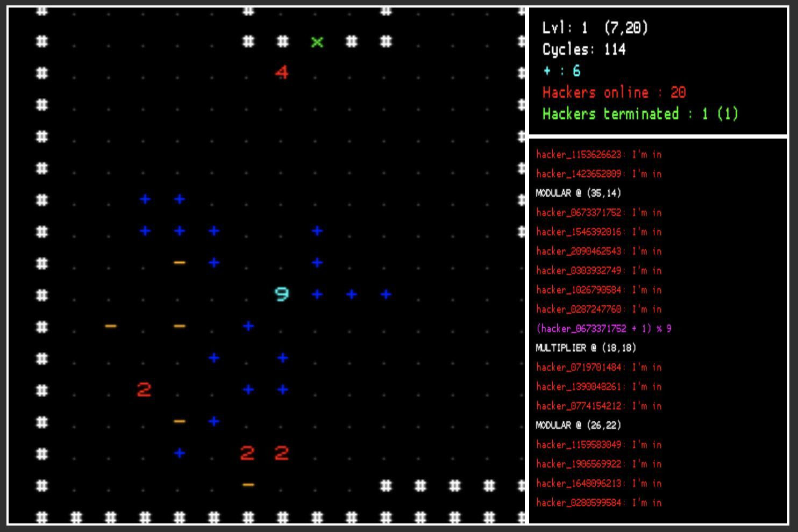Click the green x marker on the grid
The image size is (798, 532).
pos(317,41)
